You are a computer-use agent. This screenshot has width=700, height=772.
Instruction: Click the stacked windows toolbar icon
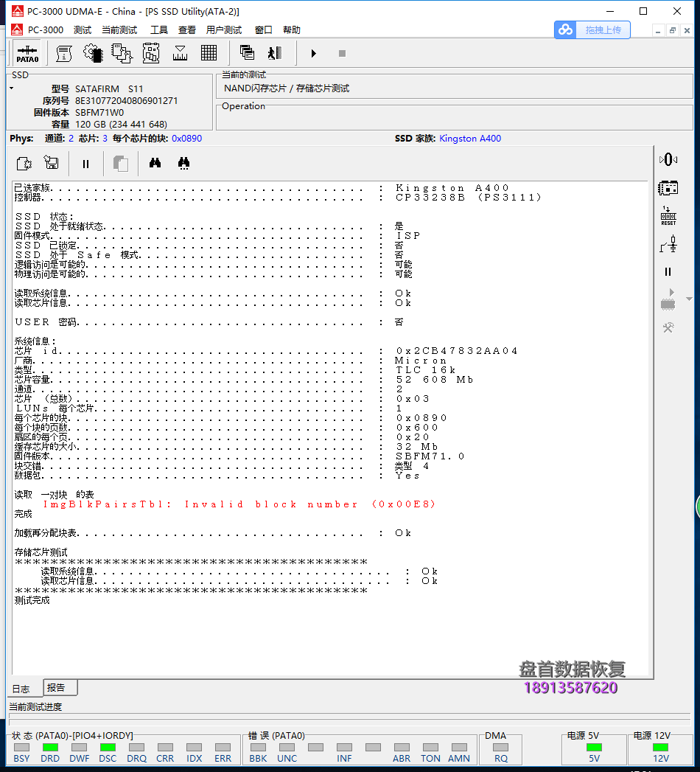coord(246,52)
